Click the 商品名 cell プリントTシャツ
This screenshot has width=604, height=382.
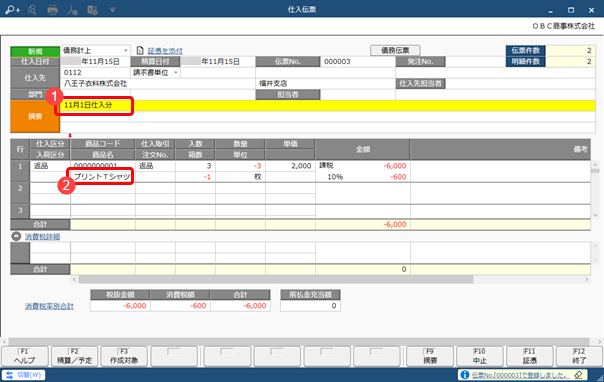(x=102, y=177)
